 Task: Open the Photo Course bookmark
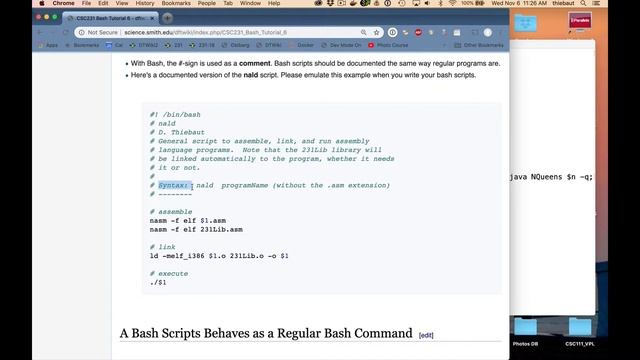point(388,45)
